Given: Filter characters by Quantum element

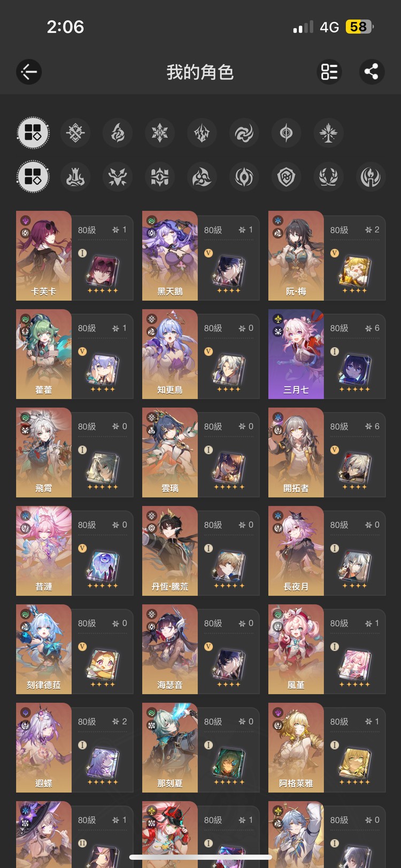Looking at the screenshot, I should click(x=287, y=133).
